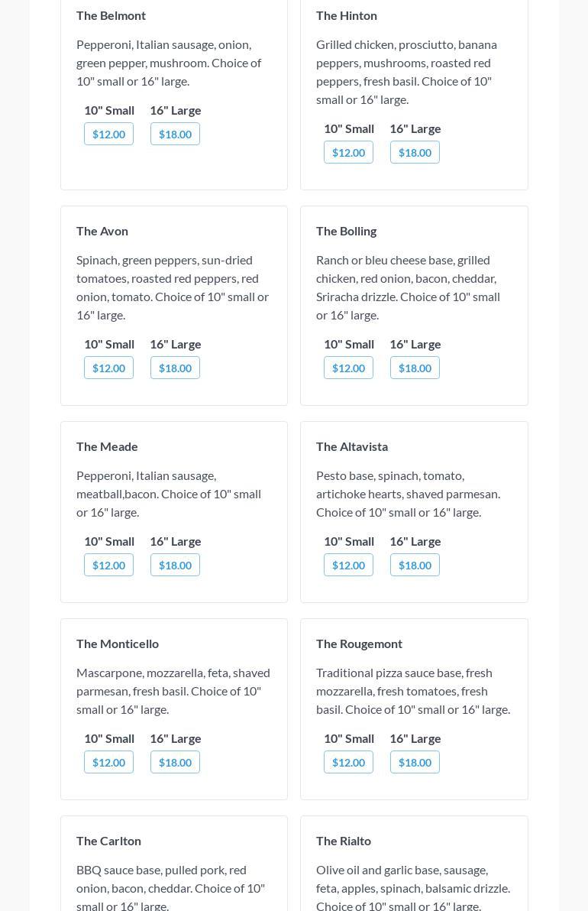Order The Meade 10" Small at $12.00
The width and height of the screenshot is (588, 911).
(x=108, y=566)
